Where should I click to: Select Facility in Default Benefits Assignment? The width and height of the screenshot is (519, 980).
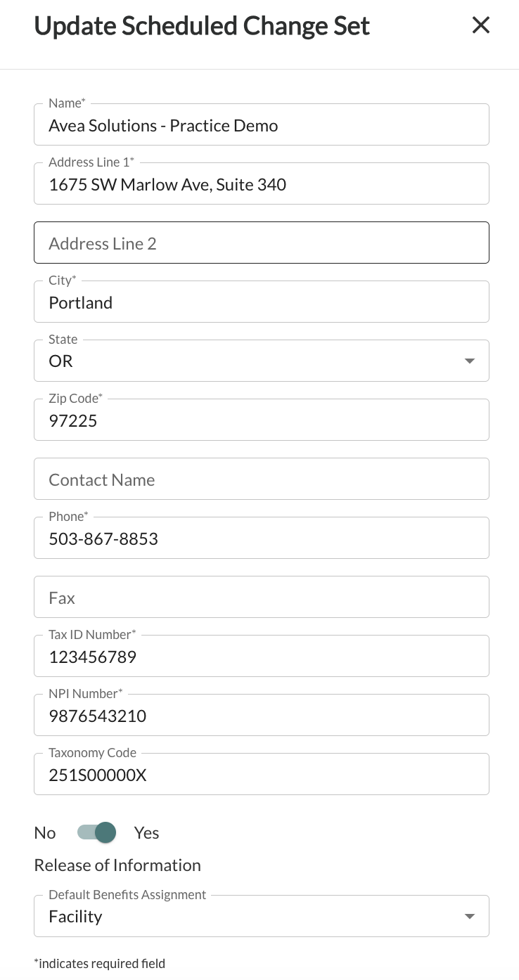[x=262, y=916]
